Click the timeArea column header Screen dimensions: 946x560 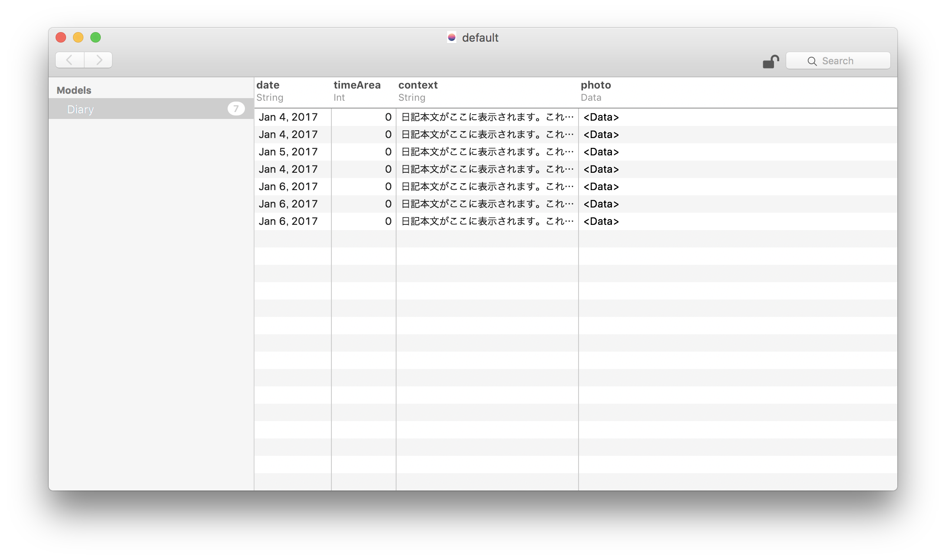tap(357, 85)
